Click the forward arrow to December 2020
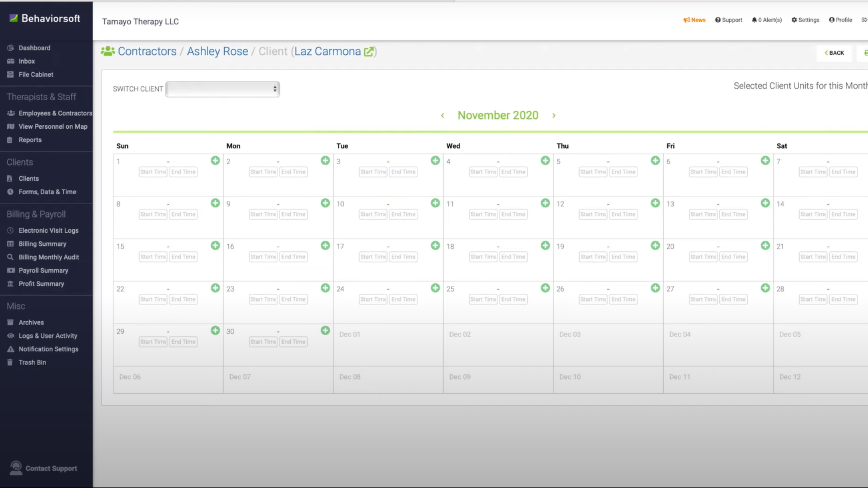Viewport: 868px width, 488px height. 553,114
